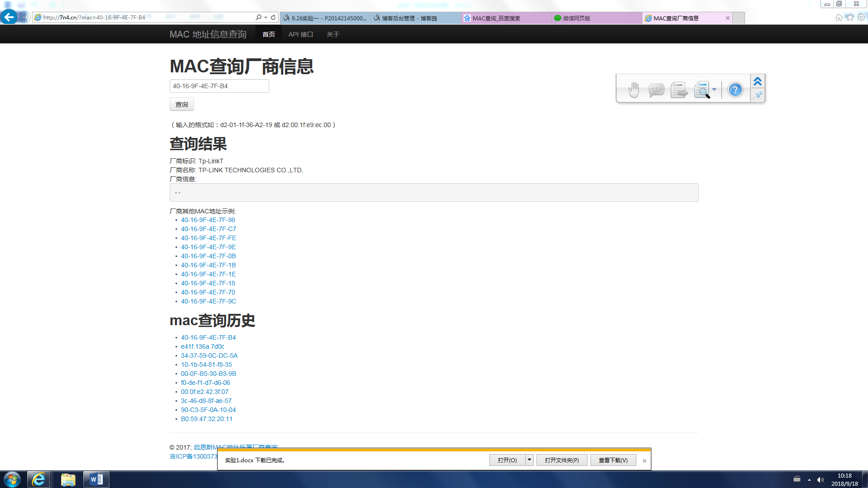Pin the floating toolbar with pushpin icon
This screenshot has width=868, height=488.
coord(758,95)
